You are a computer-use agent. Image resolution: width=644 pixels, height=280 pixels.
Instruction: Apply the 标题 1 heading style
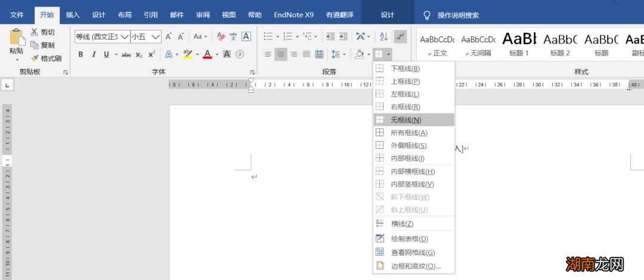519,44
